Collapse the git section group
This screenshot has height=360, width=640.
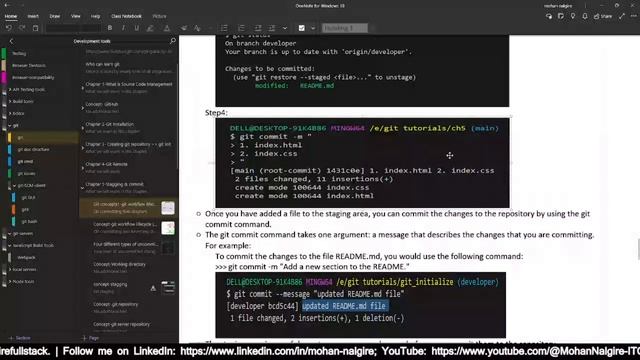[x=10, y=126]
